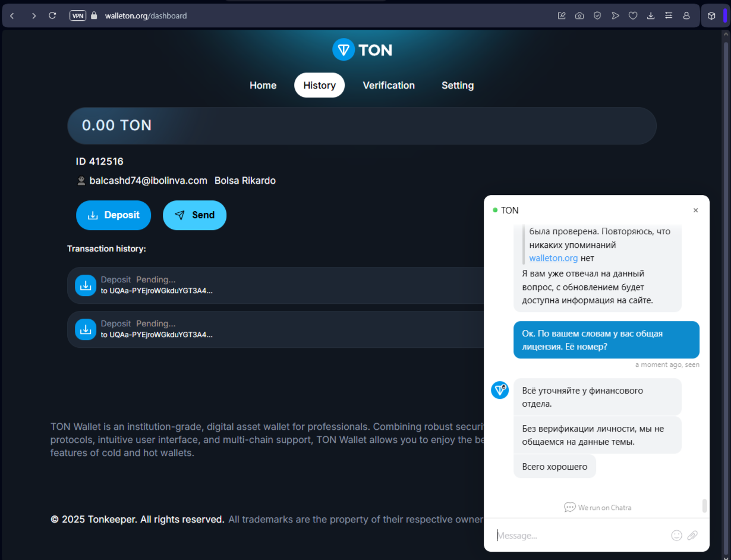Close the TON chat widget
Viewport: 731px width, 560px height.
click(x=695, y=210)
